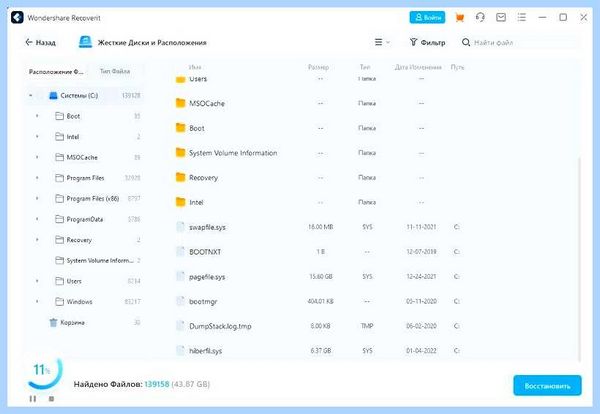Sort by Дата Изменения column header
The image size is (600, 414).
tap(418, 67)
